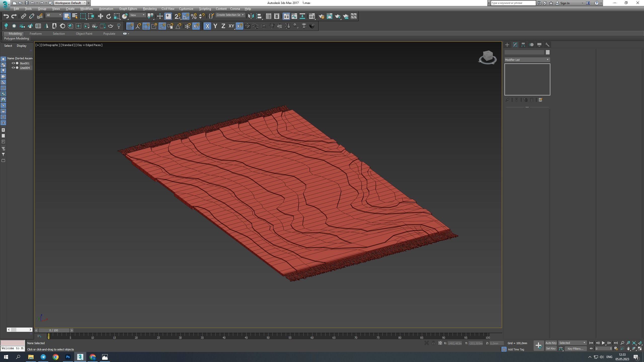Restrict transform to X axis
The width and height of the screenshot is (644, 362).
(207, 26)
